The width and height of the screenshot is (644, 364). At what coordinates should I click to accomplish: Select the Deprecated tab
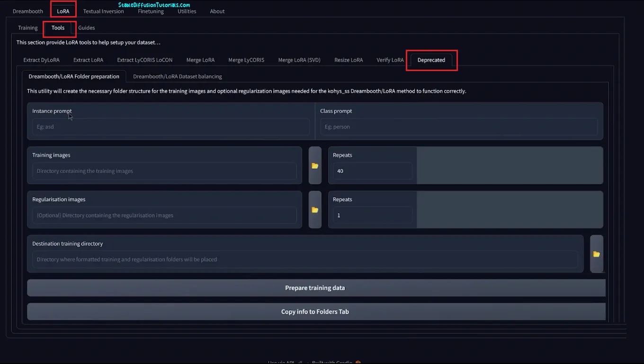[431, 60]
